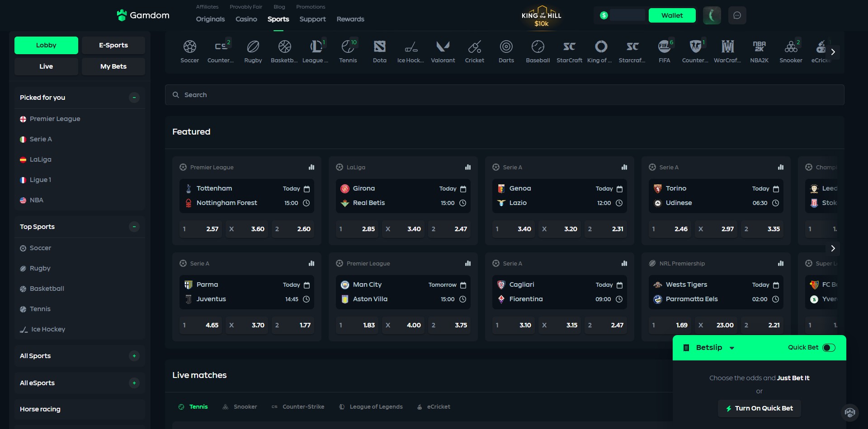Click the Gamdom logo
Image resolution: width=868 pixels, height=429 pixels.
143,15
